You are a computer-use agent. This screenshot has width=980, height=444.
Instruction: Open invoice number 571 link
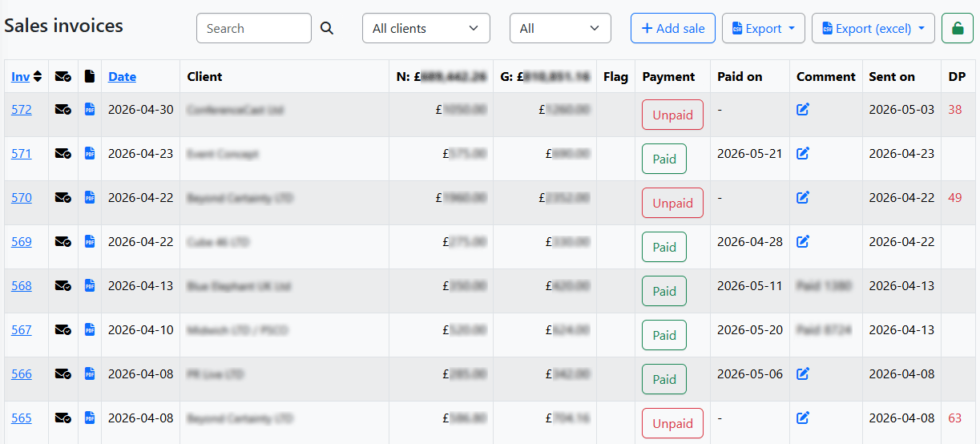click(22, 153)
